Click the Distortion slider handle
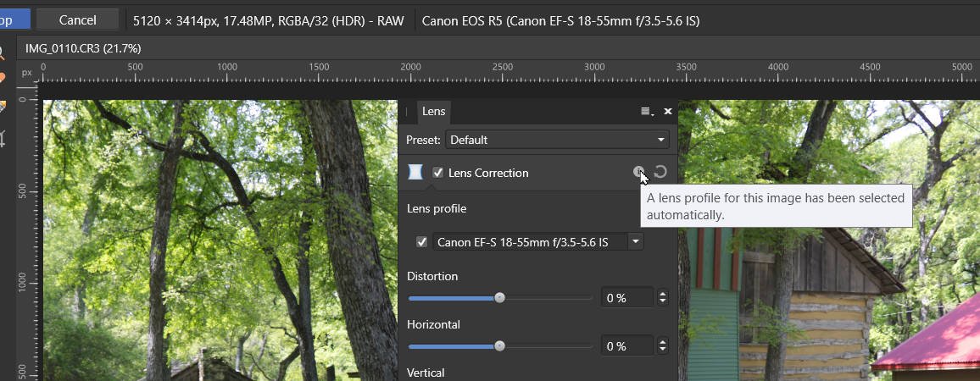Viewport: 980px width, 381px height. tap(499, 298)
